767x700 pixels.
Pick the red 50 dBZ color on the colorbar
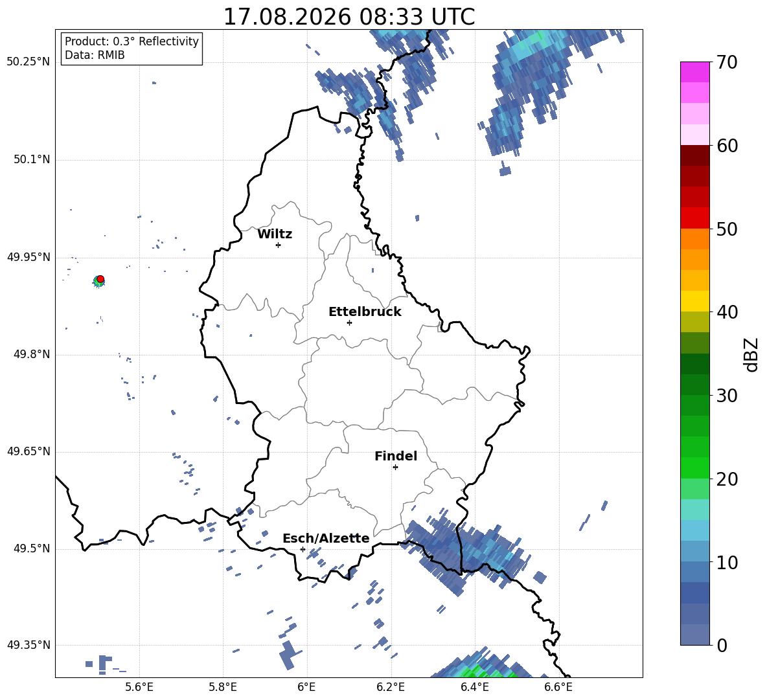(x=694, y=218)
